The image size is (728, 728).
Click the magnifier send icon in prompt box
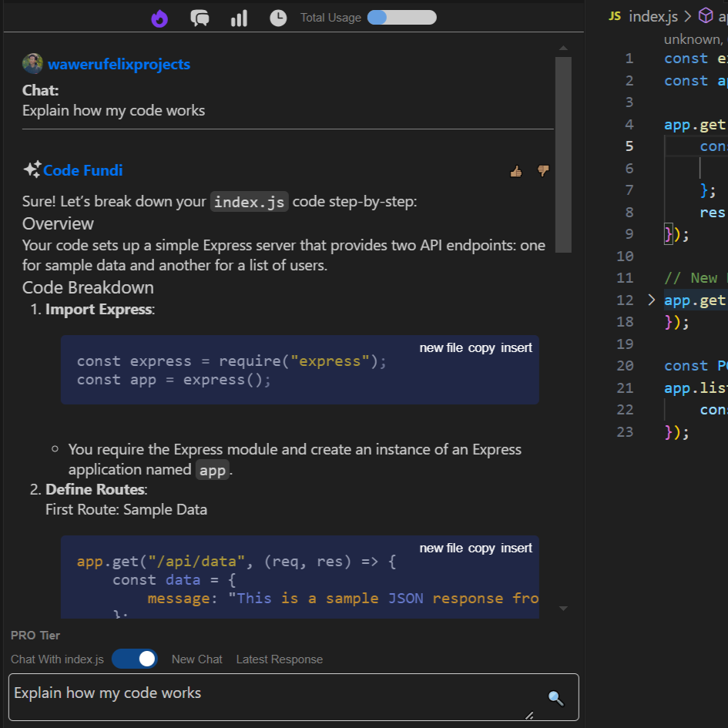pos(555,698)
